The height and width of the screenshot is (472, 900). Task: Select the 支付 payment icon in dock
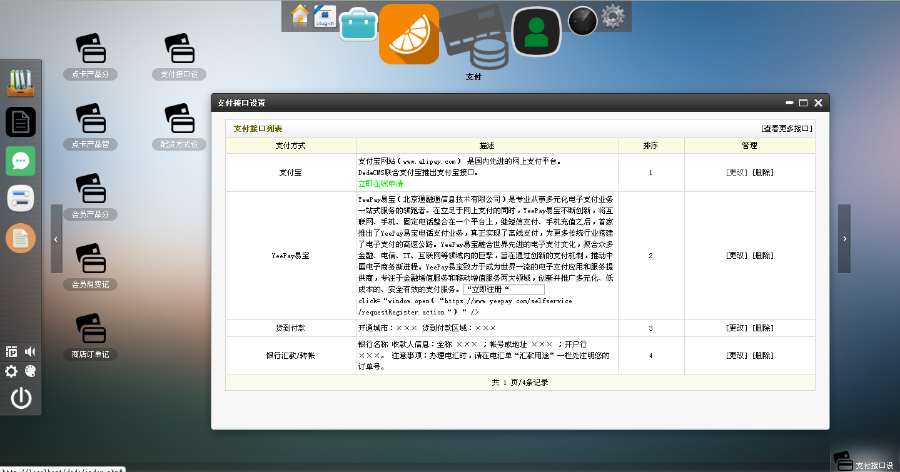point(474,40)
